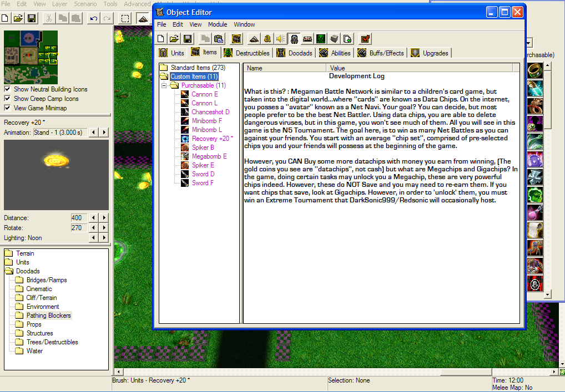Viewport: 565px width, 392px height.
Task: Click item palette scrollbar down arrow
Action: 548,294
